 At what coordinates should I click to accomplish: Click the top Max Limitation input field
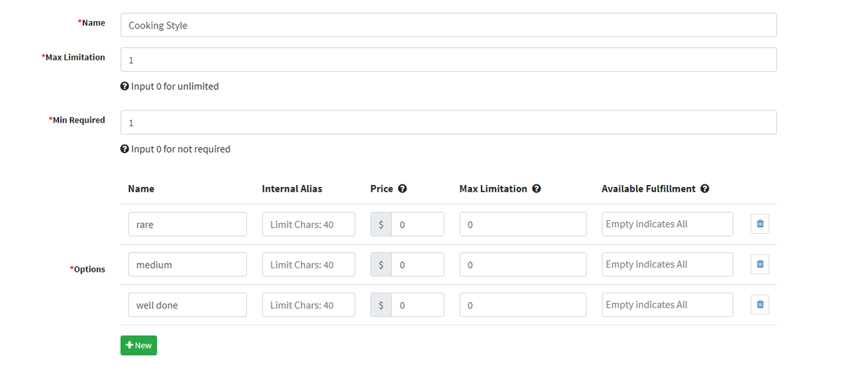(448, 60)
